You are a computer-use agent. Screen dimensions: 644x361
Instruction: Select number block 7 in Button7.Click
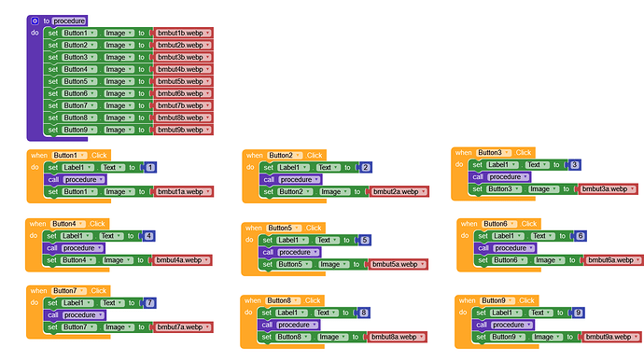click(149, 303)
